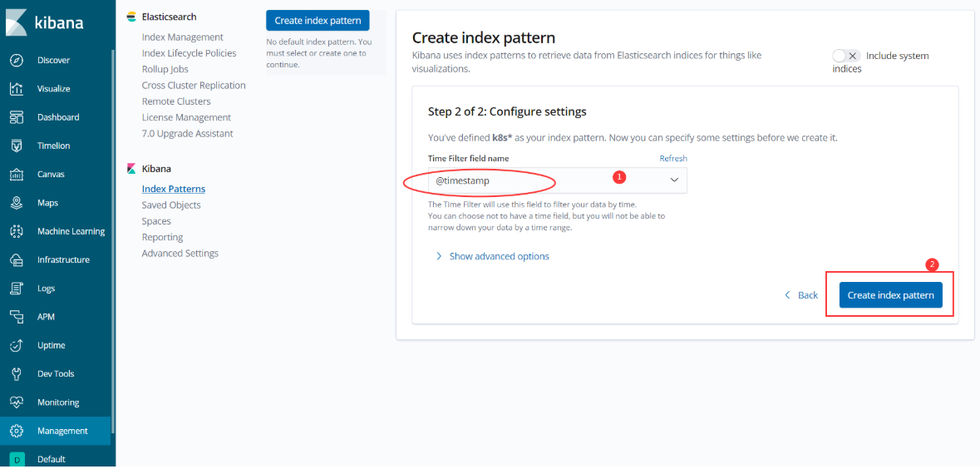Screen dimensions: 980x469
Task: Open Infrastructure via its icon
Action: 17,259
